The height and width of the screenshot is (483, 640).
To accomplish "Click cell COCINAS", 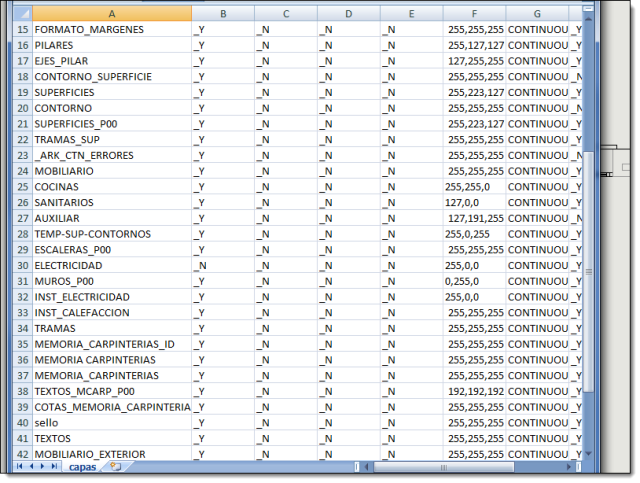I will [112, 187].
